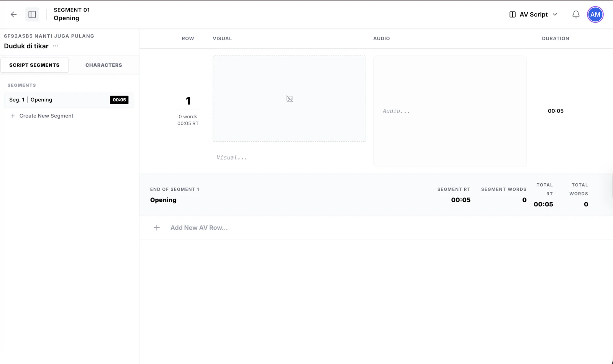The width and height of the screenshot is (613, 364).
Task: Click the plus icon for Add New AV Row
Action: coord(157,228)
